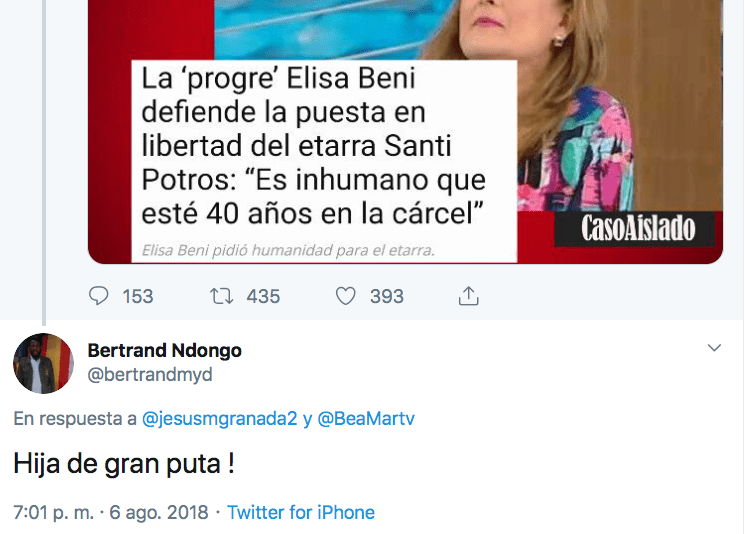Click the tweet timestamp 7:01 p. m.
This screenshot has width=745, height=534.
tap(54, 512)
